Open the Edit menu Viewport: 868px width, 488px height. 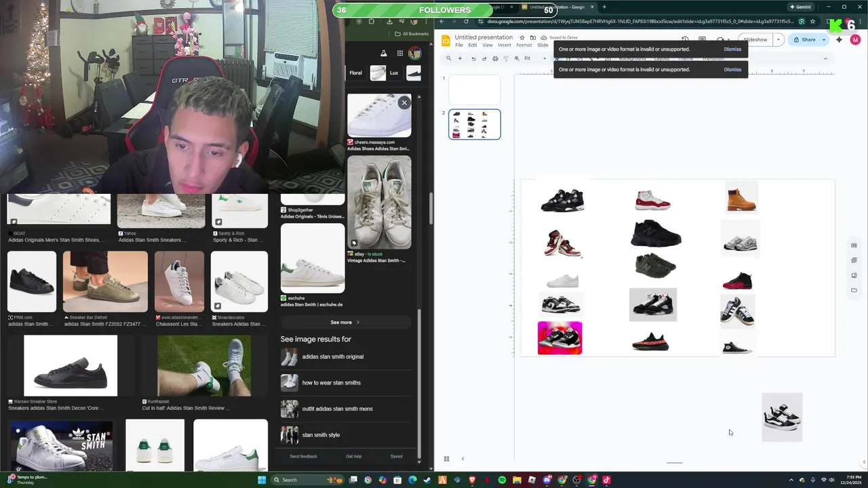tap(473, 45)
